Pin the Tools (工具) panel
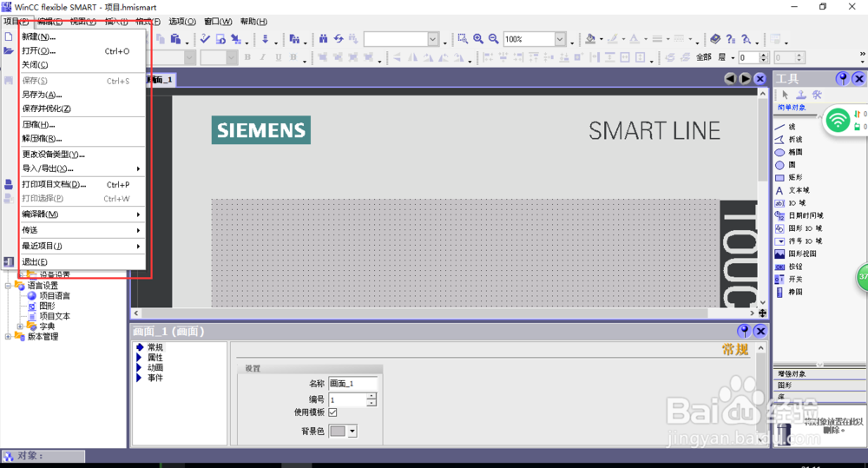 pos(843,79)
